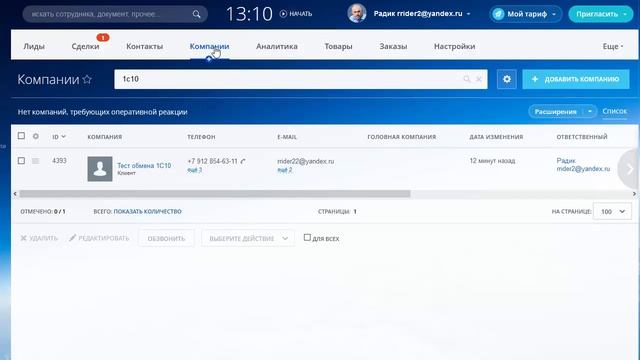640x360 pixels.
Task: Open the Заказы tab
Action: (x=393, y=47)
